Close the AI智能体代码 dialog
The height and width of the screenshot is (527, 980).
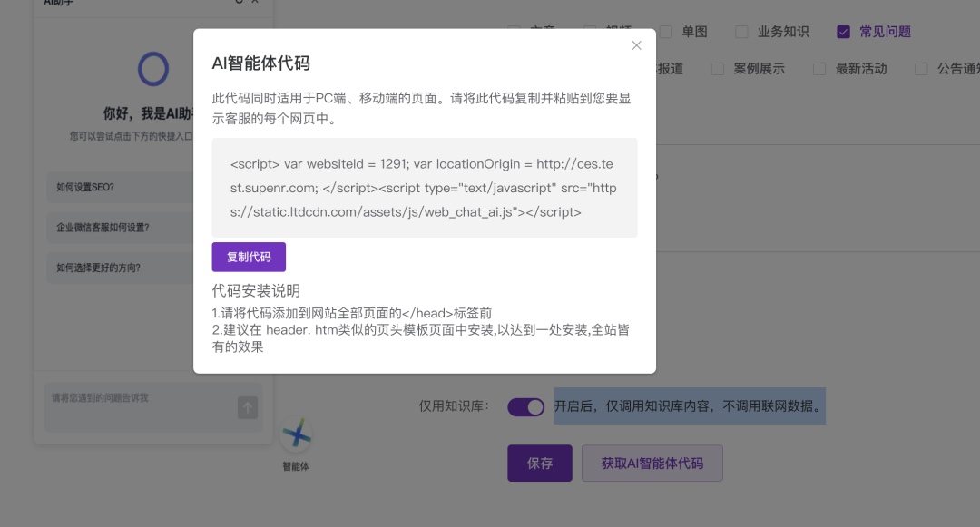[x=636, y=45]
